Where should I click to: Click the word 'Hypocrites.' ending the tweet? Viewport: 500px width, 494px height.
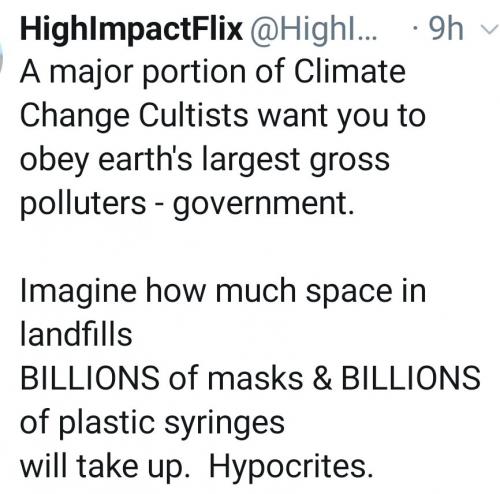click(291, 468)
